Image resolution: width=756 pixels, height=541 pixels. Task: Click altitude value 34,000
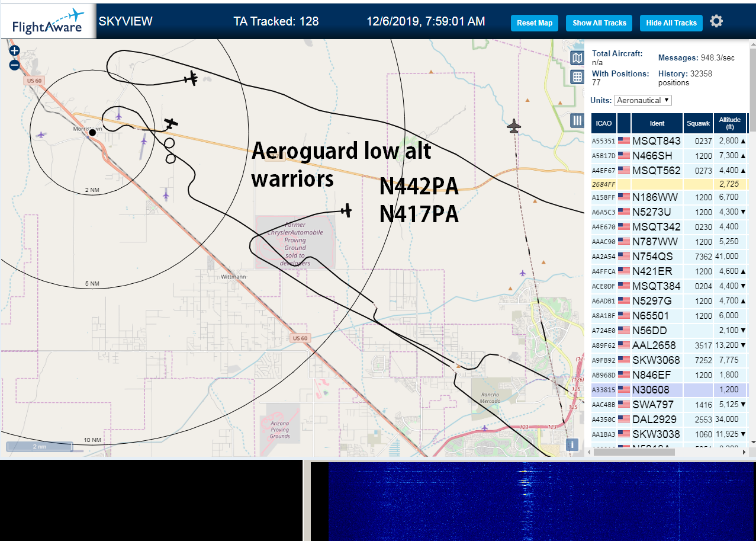coord(728,420)
